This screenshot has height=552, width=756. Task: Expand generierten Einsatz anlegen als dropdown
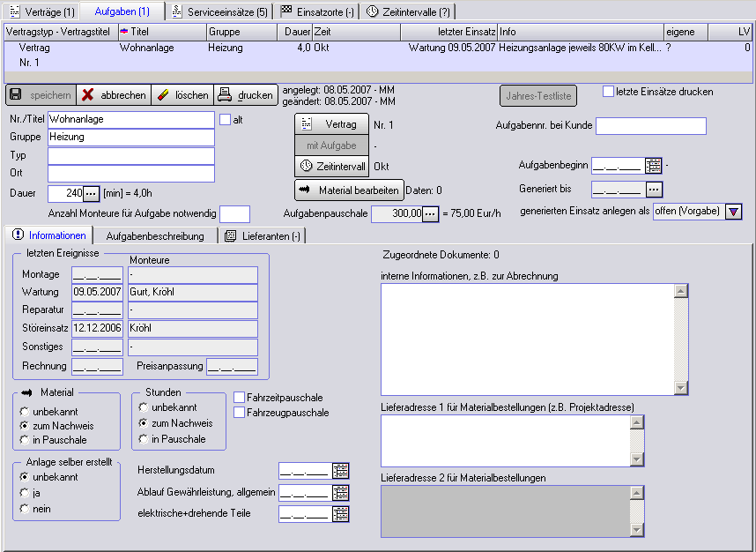pos(734,212)
